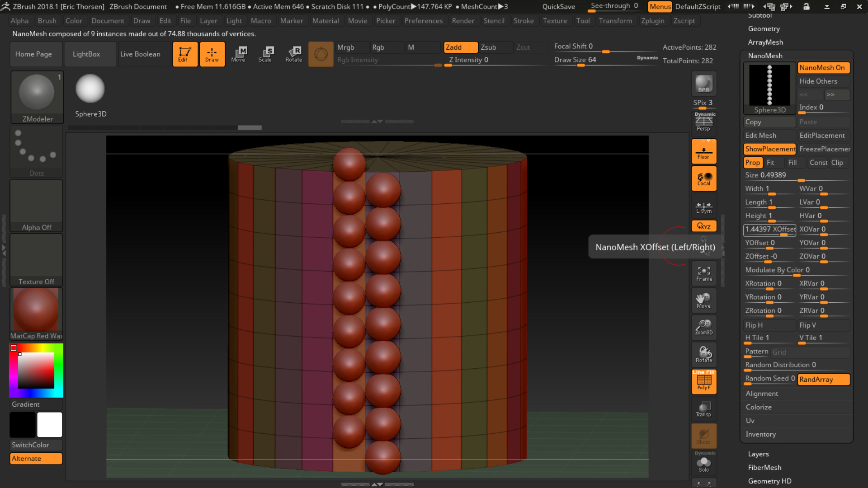The height and width of the screenshot is (488, 868).
Task: Enable Zsub mode
Action: pyautogui.click(x=495, y=47)
